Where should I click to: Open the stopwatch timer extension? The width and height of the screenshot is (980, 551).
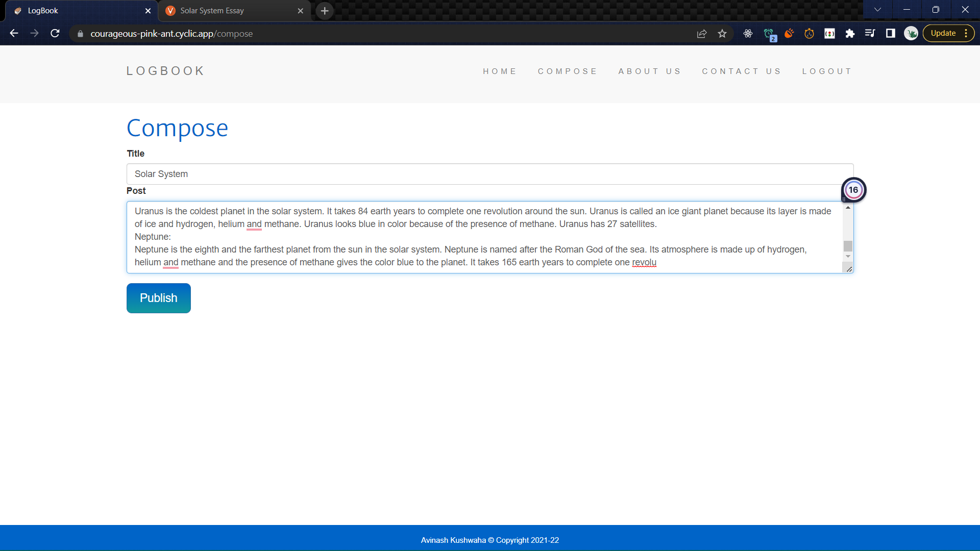pyautogui.click(x=809, y=33)
